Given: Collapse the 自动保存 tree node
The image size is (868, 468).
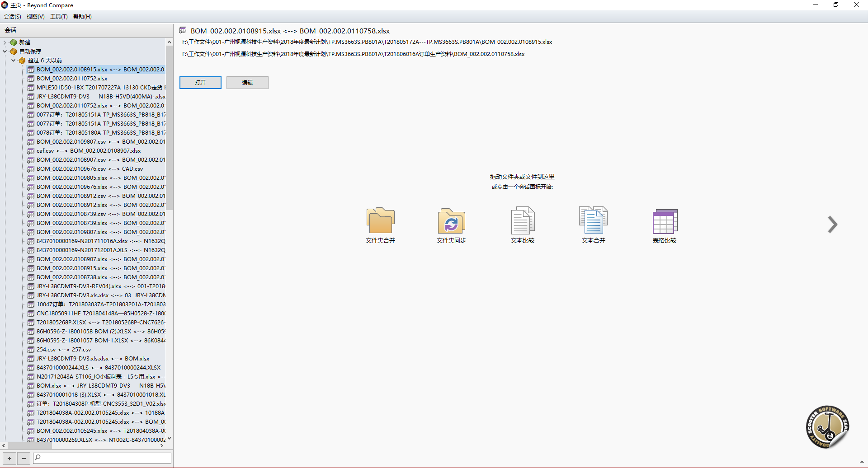Looking at the screenshot, I should coord(5,51).
